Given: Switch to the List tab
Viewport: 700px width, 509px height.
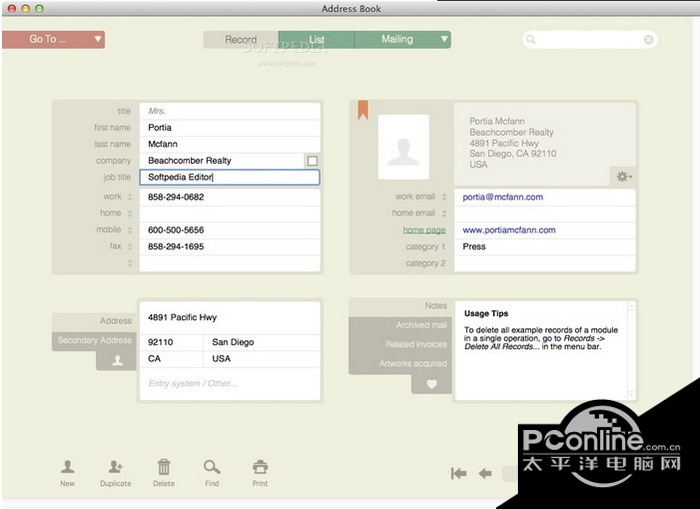Looking at the screenshot, I should pyautogui.click(x=317, y=40).
